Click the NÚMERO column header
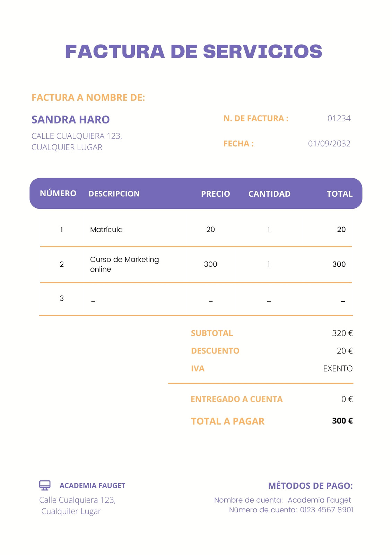 58,193
